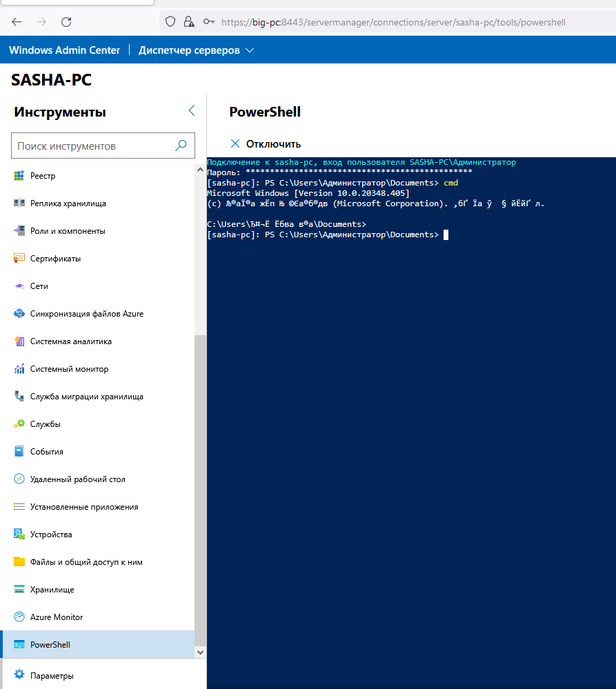616x689 pixels.
Task: Click the 'cmd' command text in terminal
Action: tap(451, 183)
